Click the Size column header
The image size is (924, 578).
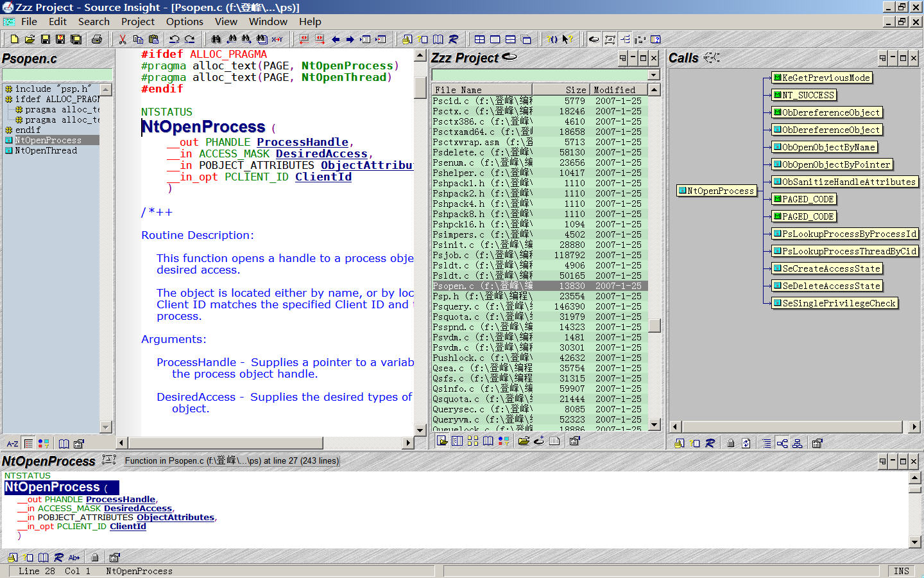[561, 90]
